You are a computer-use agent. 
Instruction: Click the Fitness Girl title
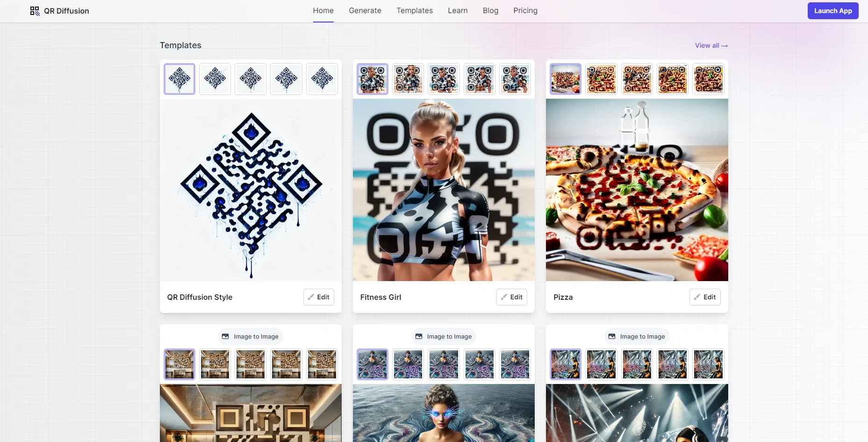[380, 297]
